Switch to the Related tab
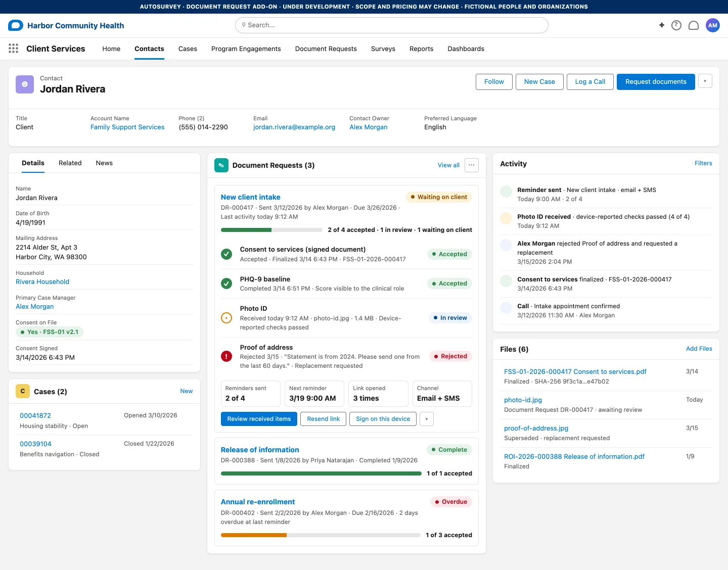 point(70,163)
